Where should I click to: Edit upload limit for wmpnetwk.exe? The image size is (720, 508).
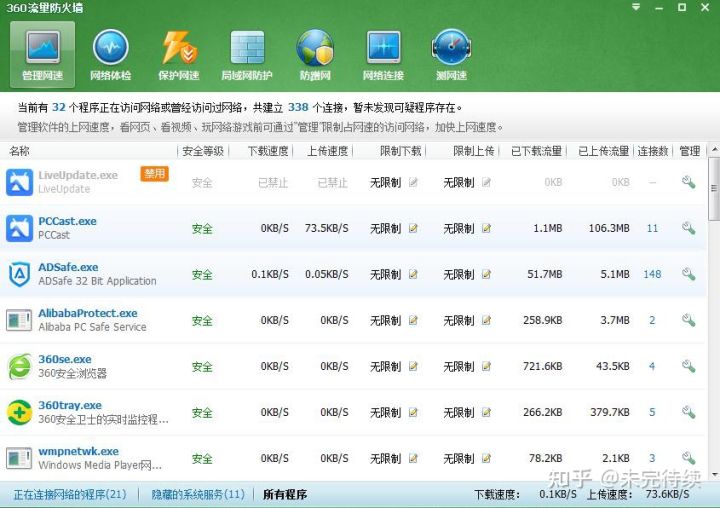point(486,458)
